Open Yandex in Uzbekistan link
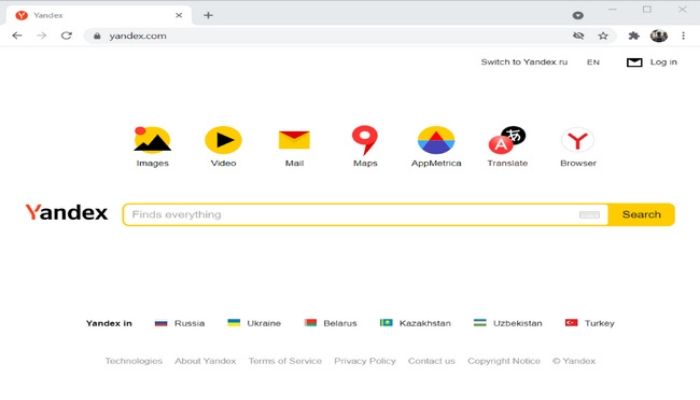Image resolution: width=700 pixels, height=400 pixels. point(517,323)
